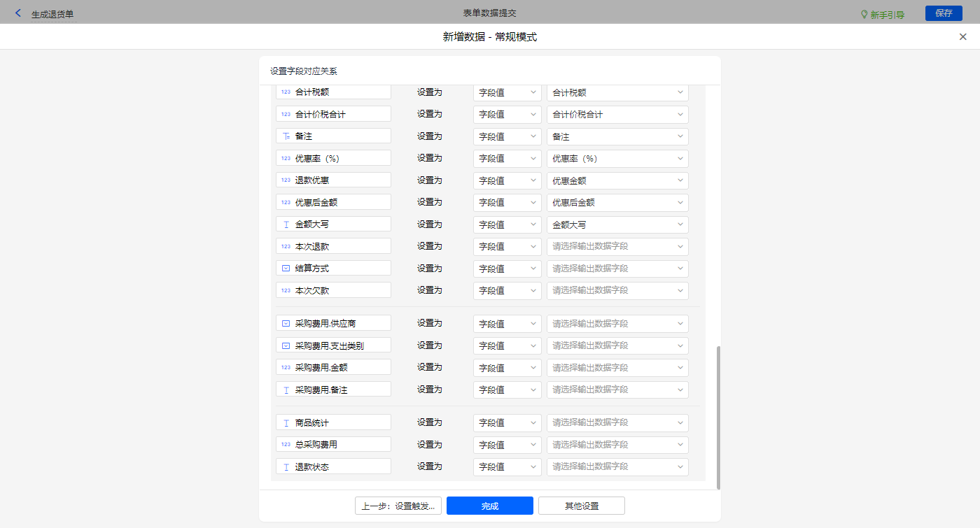
Task: Click the text icon beside 商品统计
Action: click(x=286, y=423)
